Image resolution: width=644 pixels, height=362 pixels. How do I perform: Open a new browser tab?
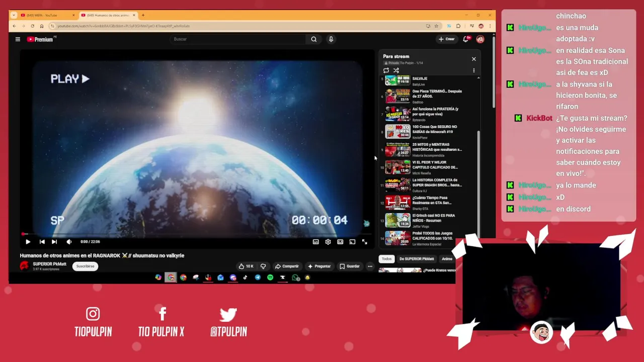coord(143,15)
